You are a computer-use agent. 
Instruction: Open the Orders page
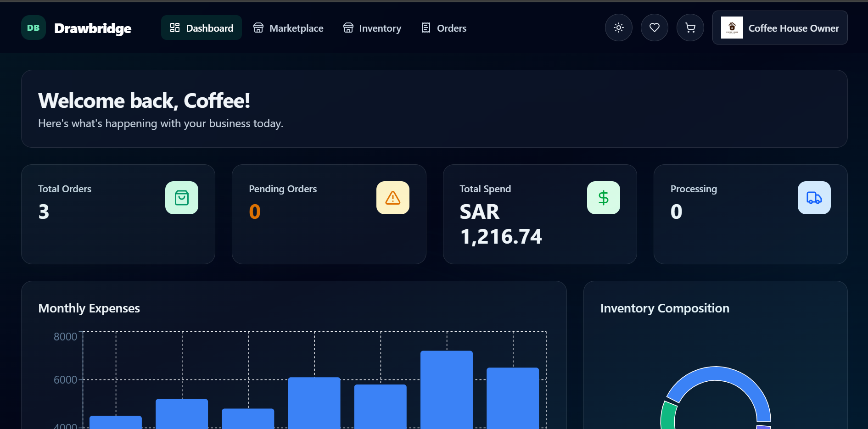(444, 28)
